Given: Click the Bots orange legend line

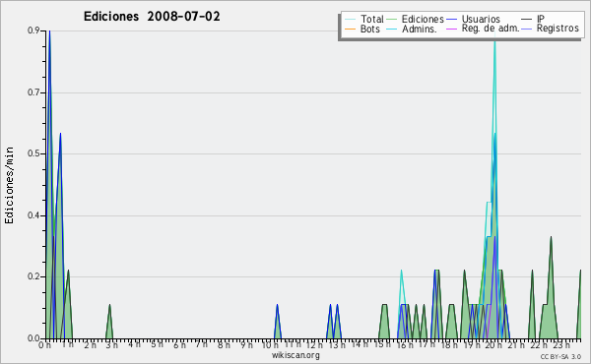Looking at the screenshot, I should click(x=350, y=29).
